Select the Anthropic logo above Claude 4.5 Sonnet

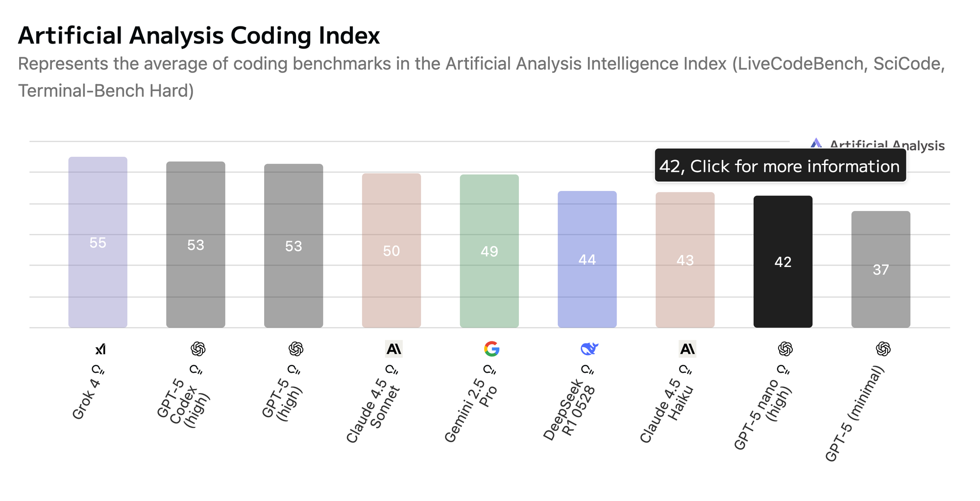point(393,349)
